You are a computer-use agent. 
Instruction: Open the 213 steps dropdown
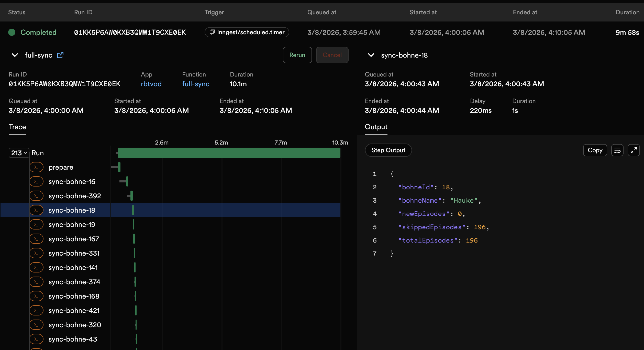pyautogui.click(x=19, y=153)
